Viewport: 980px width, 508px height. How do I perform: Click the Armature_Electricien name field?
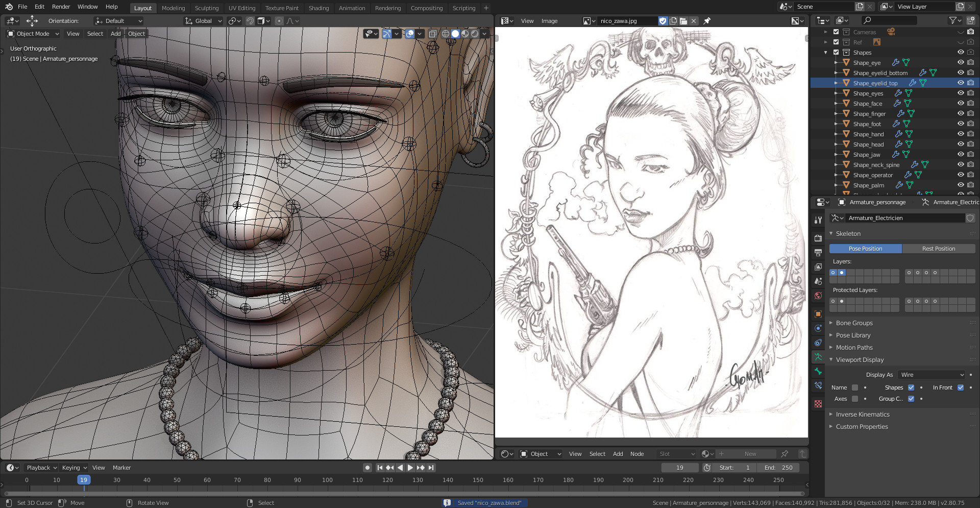905,218
